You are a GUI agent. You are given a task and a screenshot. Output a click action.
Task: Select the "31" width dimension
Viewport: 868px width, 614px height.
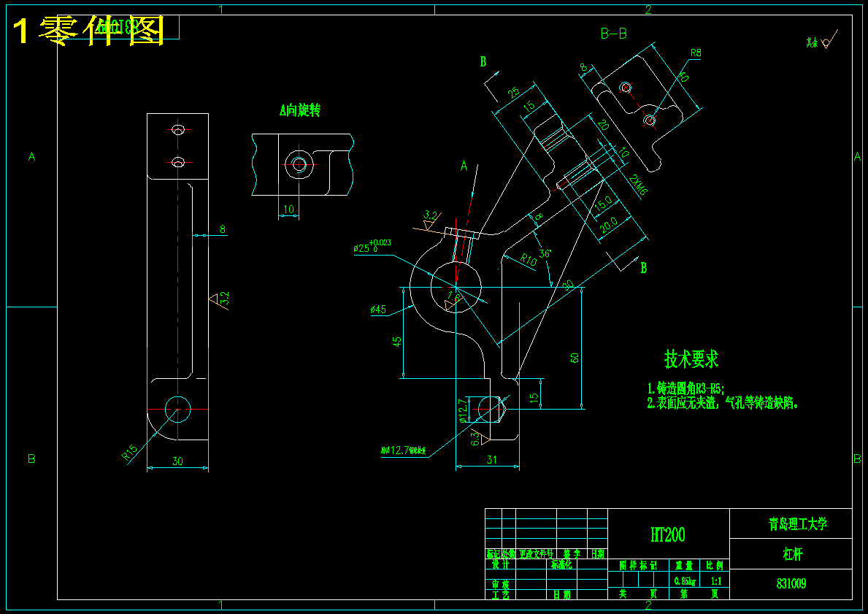coord(491,459)
